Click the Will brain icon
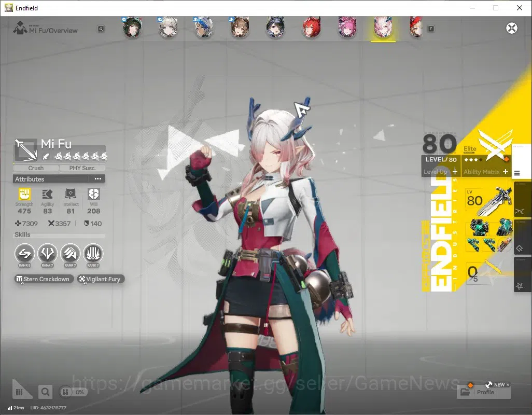Screen dimensions: 532x415 [93, 194]
